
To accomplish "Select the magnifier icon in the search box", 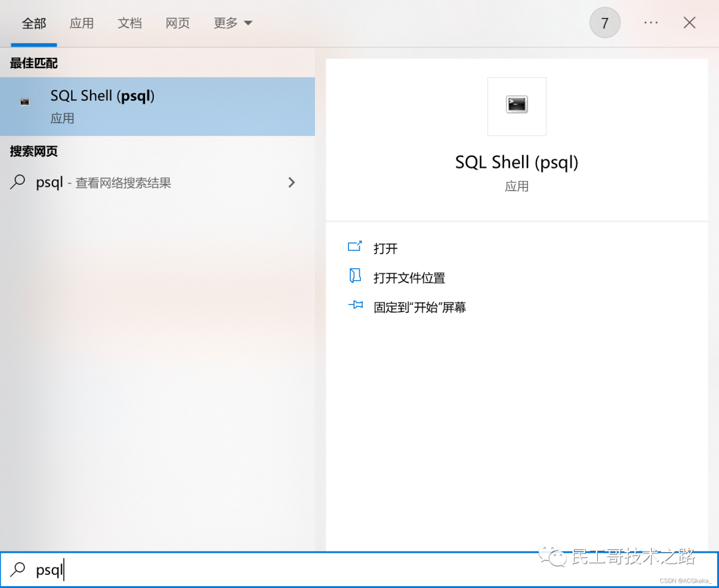I will click(17, 570).
